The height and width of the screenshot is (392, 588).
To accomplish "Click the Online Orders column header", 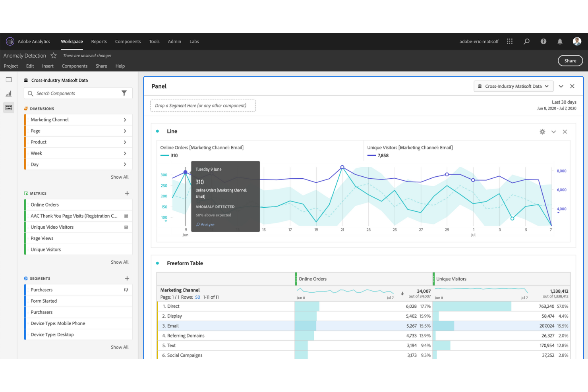I will (364, 279).
